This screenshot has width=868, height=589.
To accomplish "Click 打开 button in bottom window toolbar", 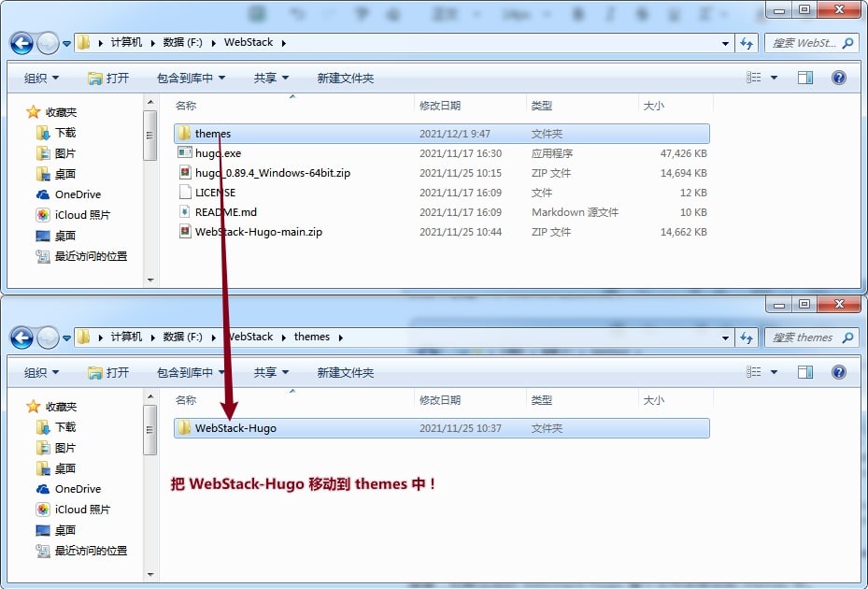I will click(x=108, y=372).
